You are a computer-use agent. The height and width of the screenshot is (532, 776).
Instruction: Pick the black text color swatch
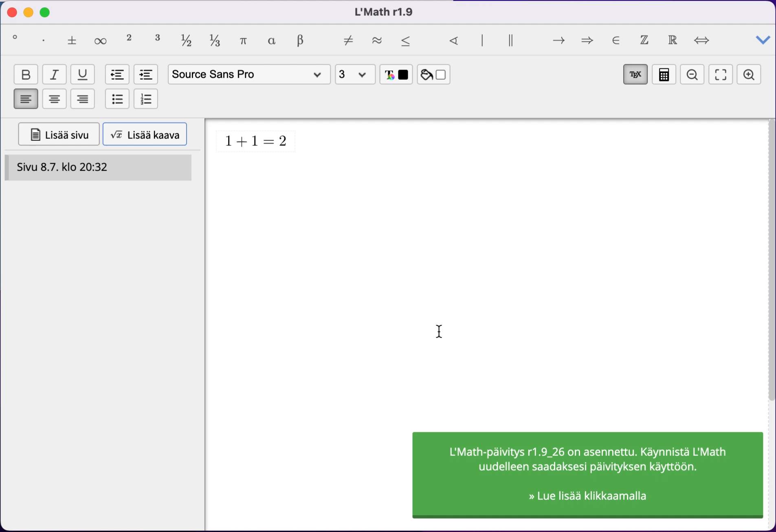coord(404,75)
